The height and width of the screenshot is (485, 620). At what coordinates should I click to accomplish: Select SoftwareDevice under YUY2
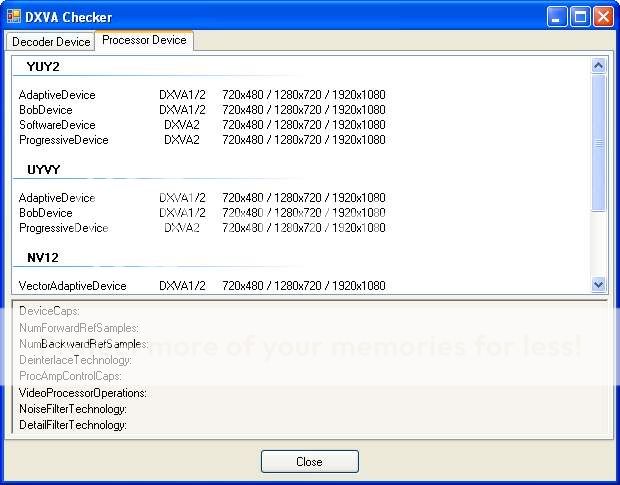coord(57,125)
